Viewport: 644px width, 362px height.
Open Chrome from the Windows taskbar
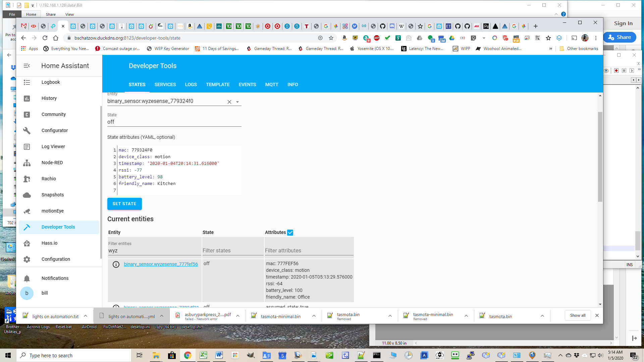[187, 355]
